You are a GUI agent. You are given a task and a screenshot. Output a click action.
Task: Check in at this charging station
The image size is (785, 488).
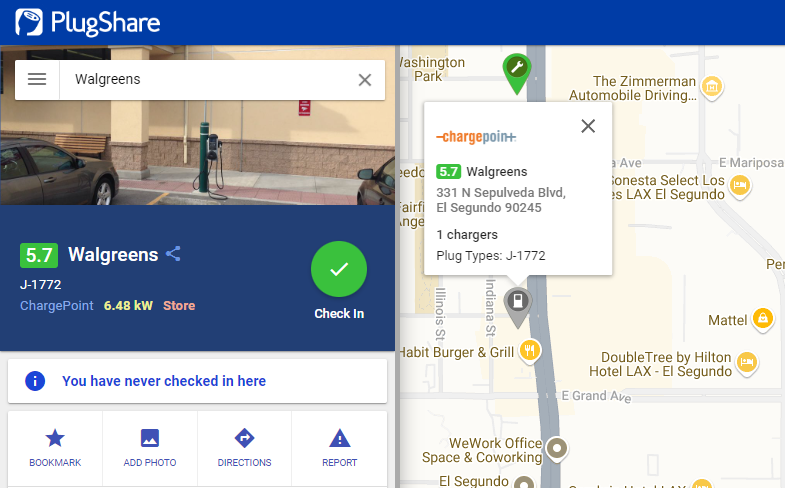point(339,270)
